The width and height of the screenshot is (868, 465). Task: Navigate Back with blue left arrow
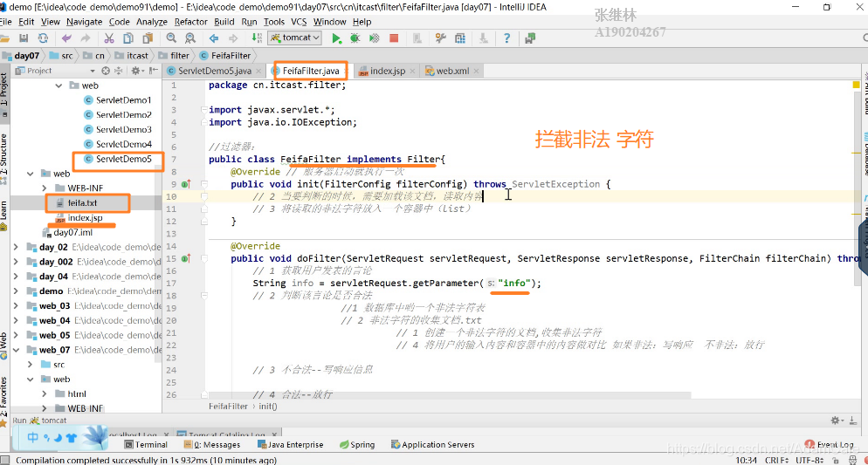point(214,38)
